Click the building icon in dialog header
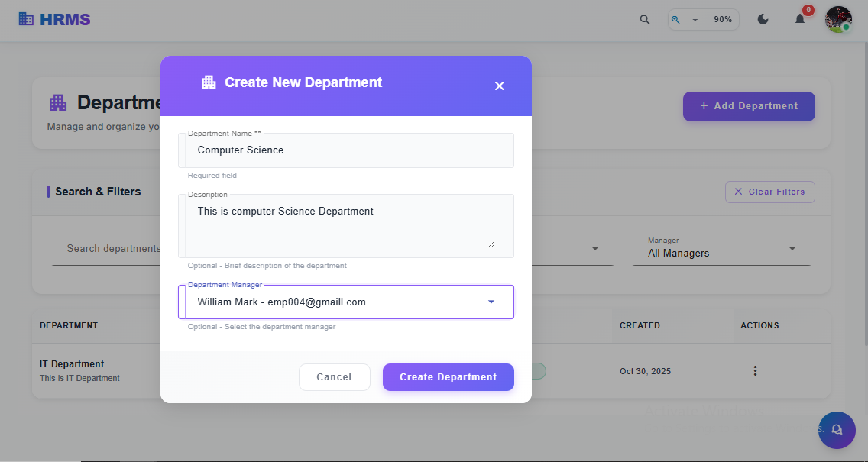Viewport: 868px width, 462px height. [209, 82]
